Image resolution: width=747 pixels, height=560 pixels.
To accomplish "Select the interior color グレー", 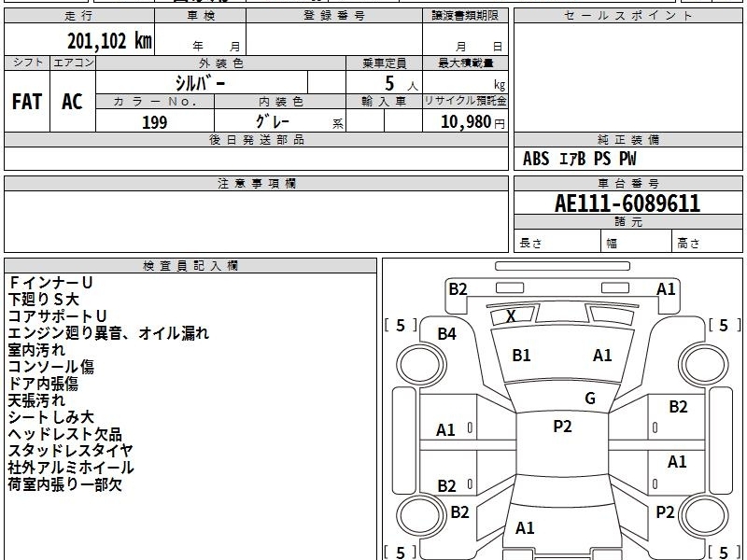I will pos(273,121).
